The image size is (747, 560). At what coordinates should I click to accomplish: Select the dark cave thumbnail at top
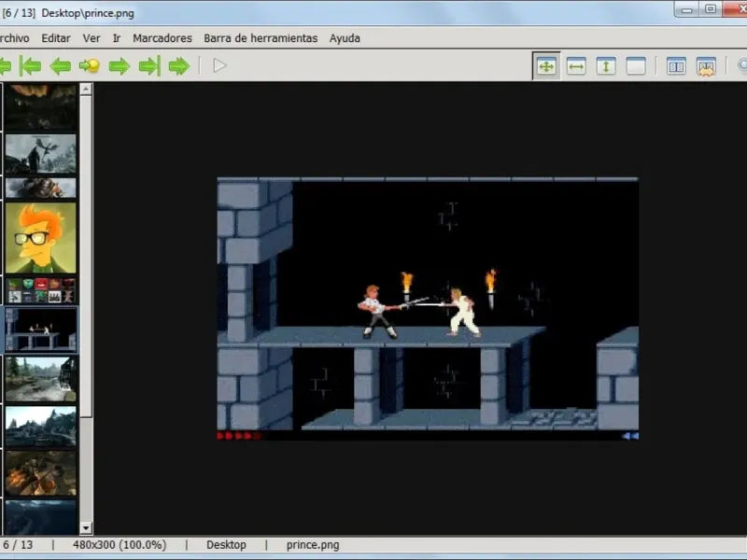(x=40, y=107)
